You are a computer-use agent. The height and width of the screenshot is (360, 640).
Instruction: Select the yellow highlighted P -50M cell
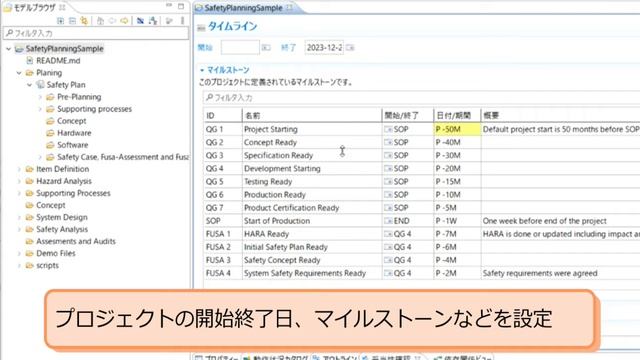(457, 129)
